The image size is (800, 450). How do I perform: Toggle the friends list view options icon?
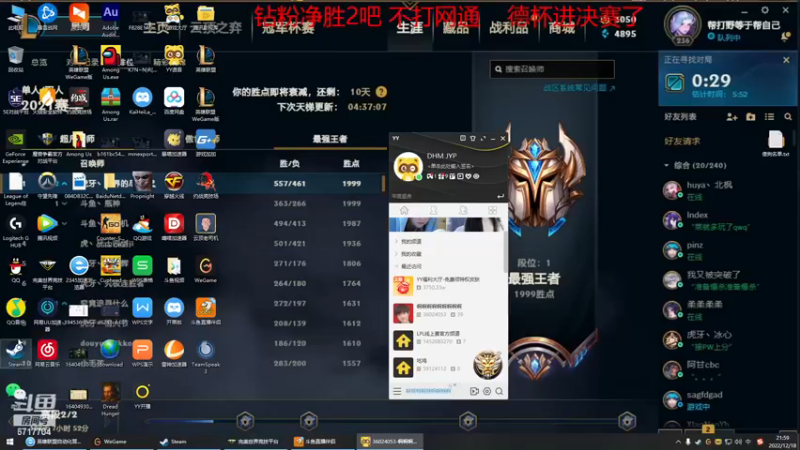click(769, 117)
